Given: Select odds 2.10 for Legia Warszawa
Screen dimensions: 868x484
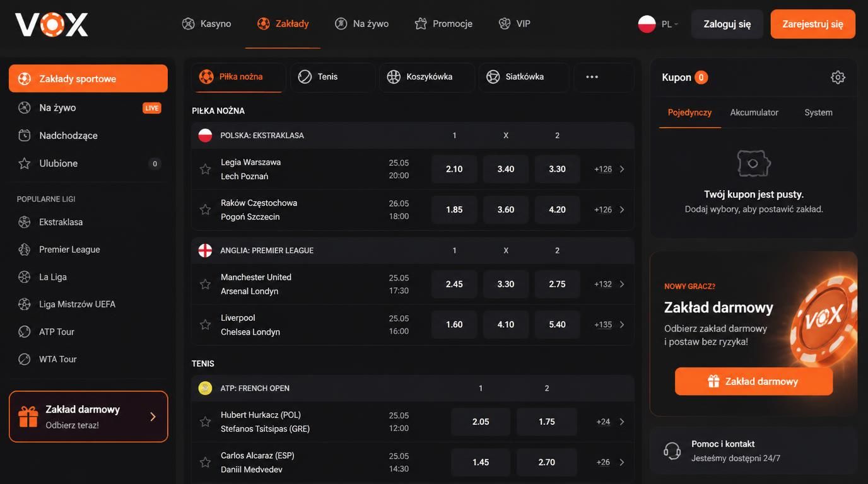Looking at the screenshot, I should (454, 169).
